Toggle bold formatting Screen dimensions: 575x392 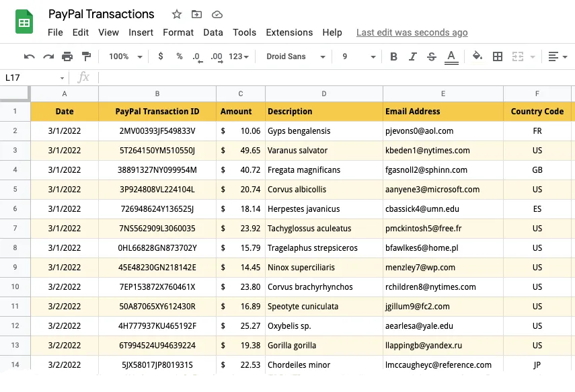pyautogui.click(x=393, y=56)
